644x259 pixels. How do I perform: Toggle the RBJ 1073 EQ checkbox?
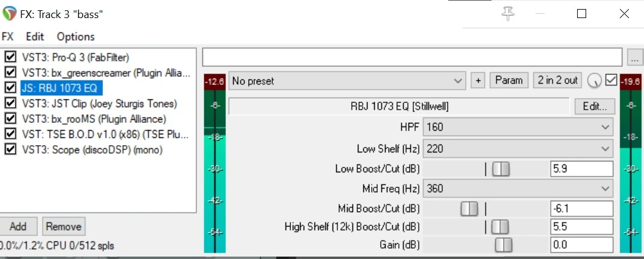point(10,88)
